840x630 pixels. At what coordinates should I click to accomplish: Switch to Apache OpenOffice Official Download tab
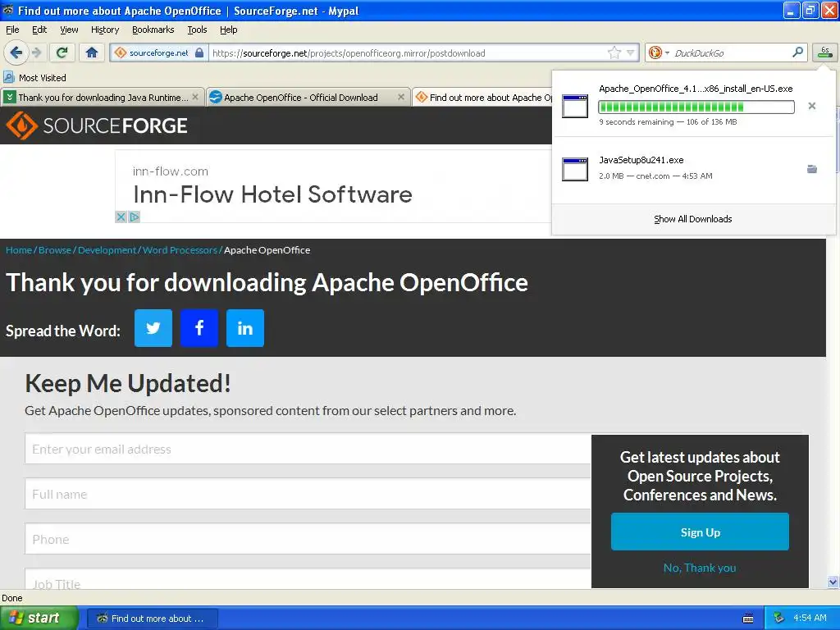300,98
